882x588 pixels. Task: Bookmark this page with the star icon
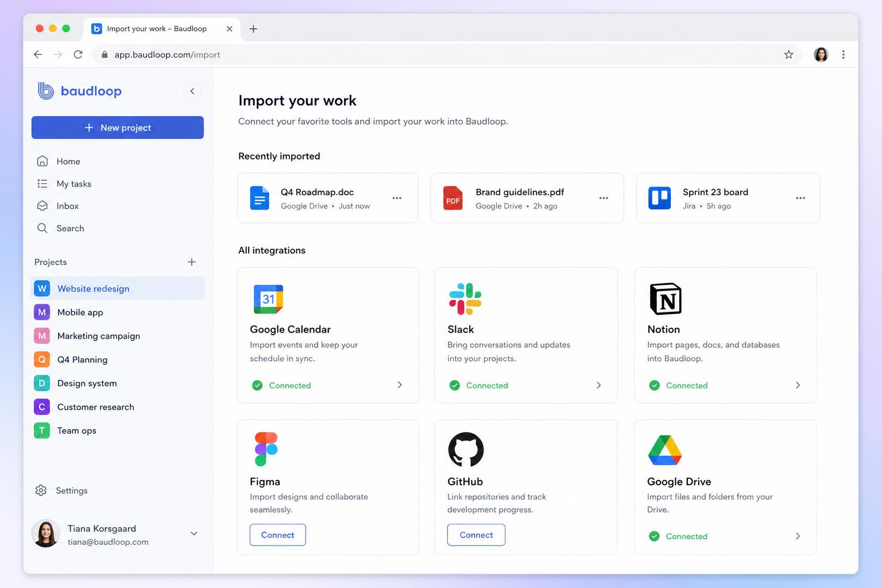point(788,55)
